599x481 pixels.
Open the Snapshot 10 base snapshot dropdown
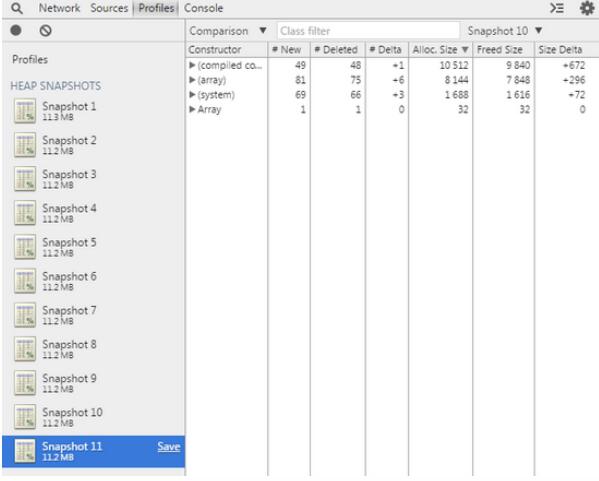tap(505, 31)
